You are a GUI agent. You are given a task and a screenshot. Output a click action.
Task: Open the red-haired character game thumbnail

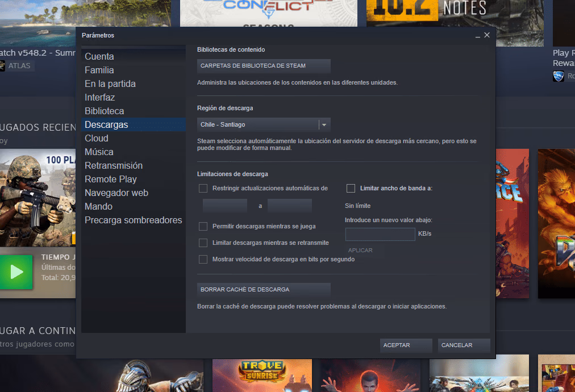click(x=370, y=376)
